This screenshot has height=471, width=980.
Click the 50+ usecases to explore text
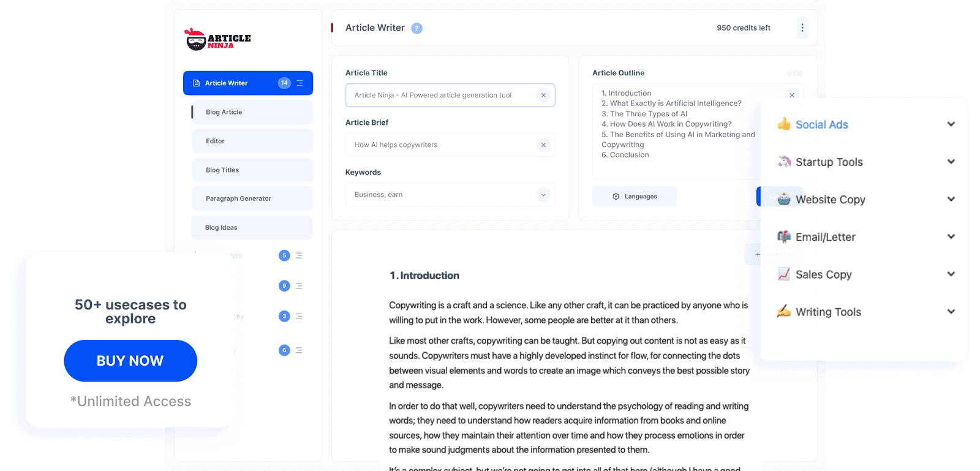tap(130, 312)
